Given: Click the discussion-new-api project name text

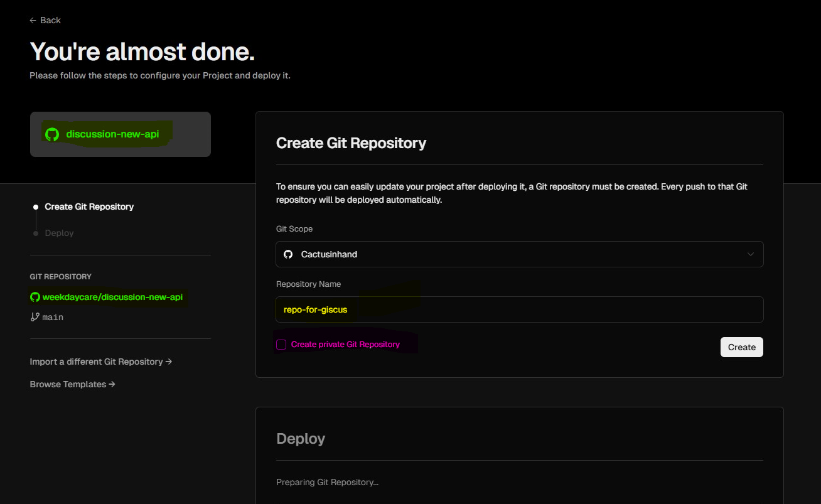Looking at the screenshot, I should pyautogui.click(x=112, y=134).
